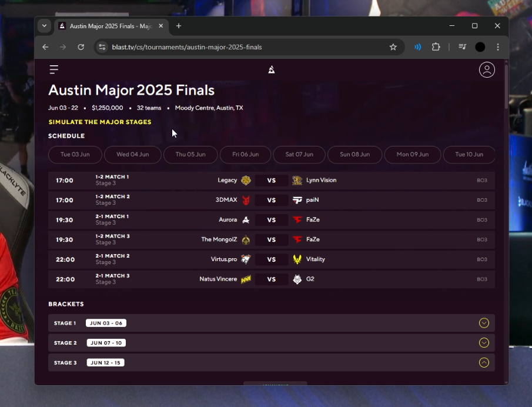Click FaZe logo in The MongolZ row

point(297,239)
